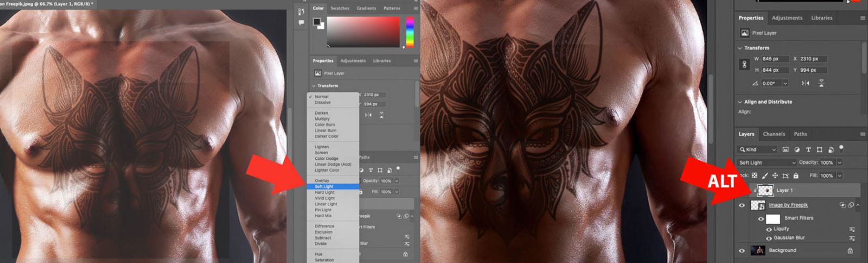
Task: Hide the Image by Freepik layer
Action: click(742, 205)
